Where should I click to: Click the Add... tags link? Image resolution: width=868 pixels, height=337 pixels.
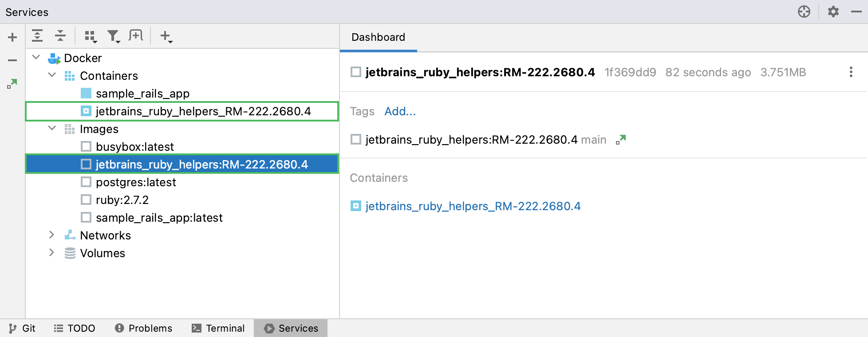pos(400,111)
